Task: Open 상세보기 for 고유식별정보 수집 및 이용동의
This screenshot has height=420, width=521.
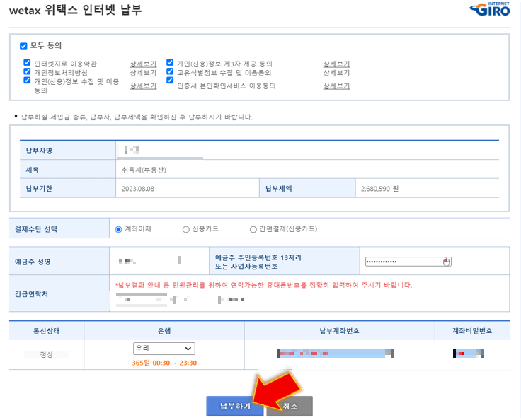Action: coord(336,73)
